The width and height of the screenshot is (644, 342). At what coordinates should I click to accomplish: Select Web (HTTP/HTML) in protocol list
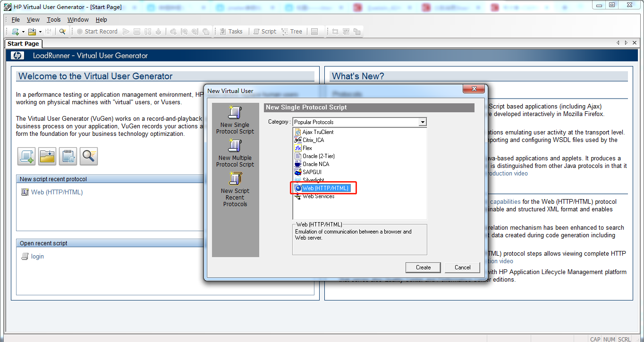tap(322, 188)
